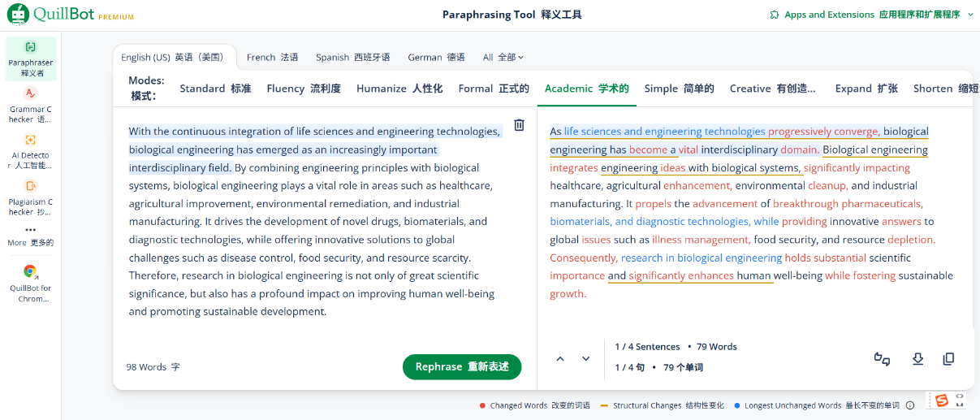Click the Paraphrasing Tool page title
980x420 pixels.
512,15
